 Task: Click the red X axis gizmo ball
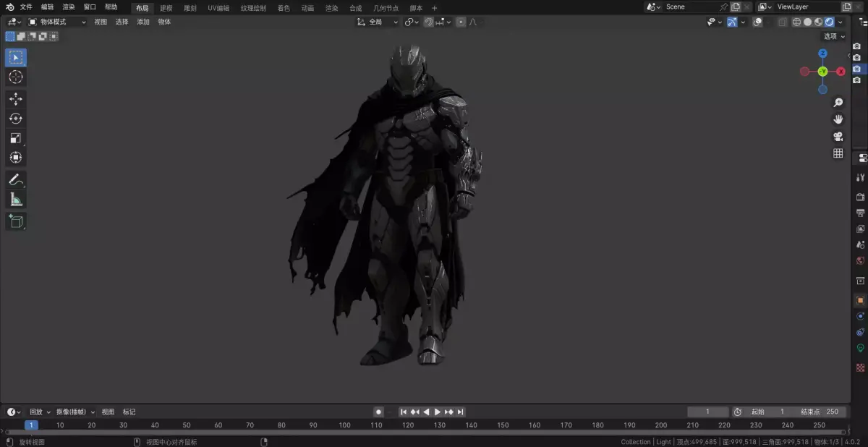point(841,72)
